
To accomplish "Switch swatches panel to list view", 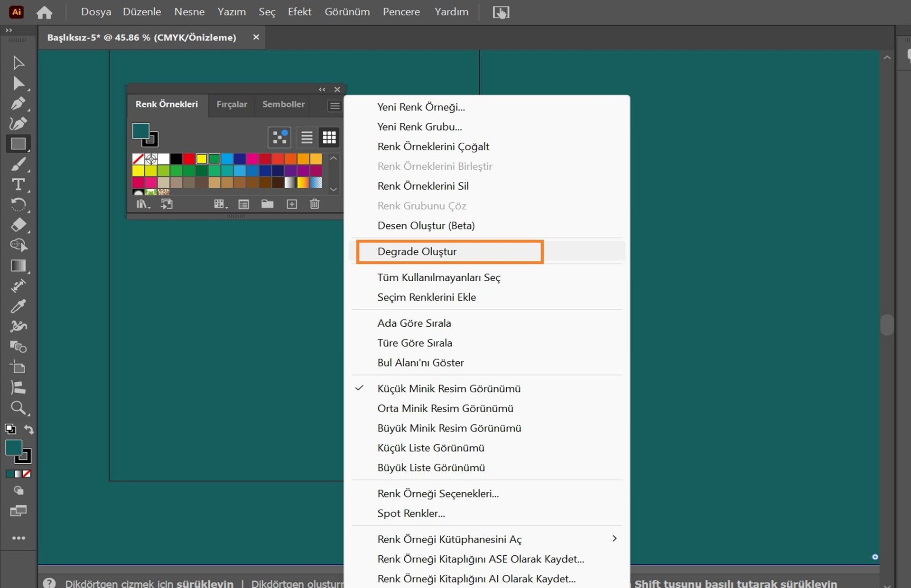I will pyautogui.click(x=307, y=138).
